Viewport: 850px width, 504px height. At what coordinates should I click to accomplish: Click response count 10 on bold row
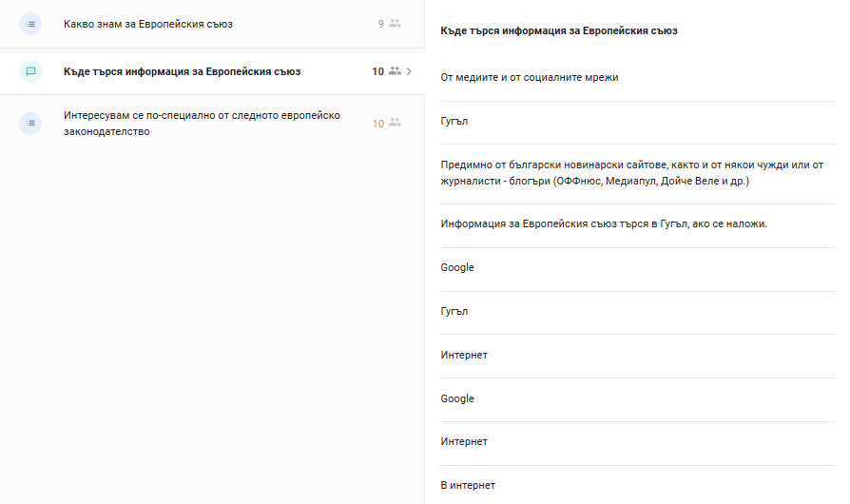377,71
